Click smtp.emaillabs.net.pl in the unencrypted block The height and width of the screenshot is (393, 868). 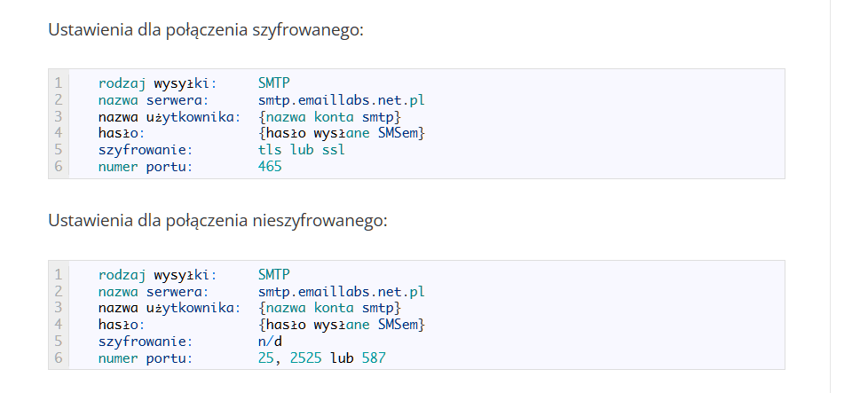click(342, 291)
